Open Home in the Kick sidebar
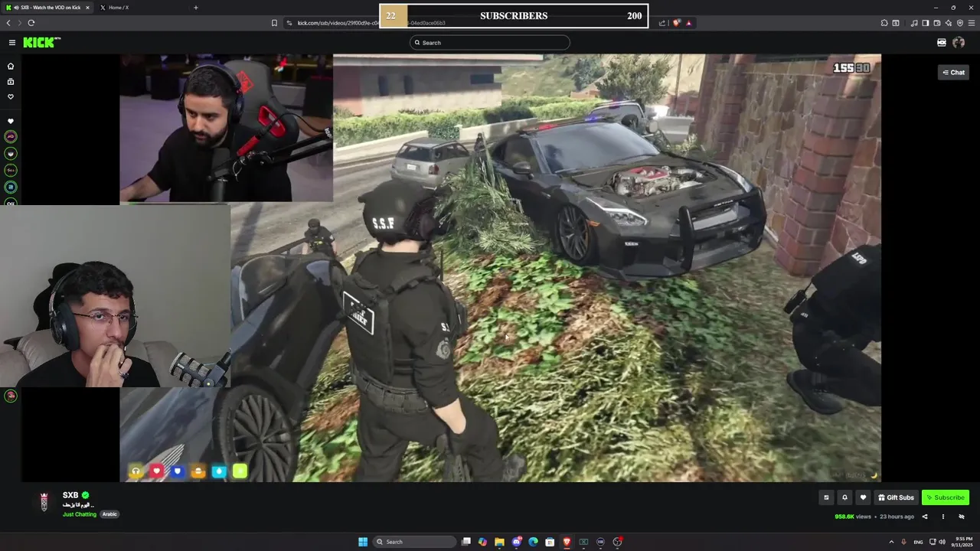The height and width of the screenshot is (551, 980). point(11,66)
